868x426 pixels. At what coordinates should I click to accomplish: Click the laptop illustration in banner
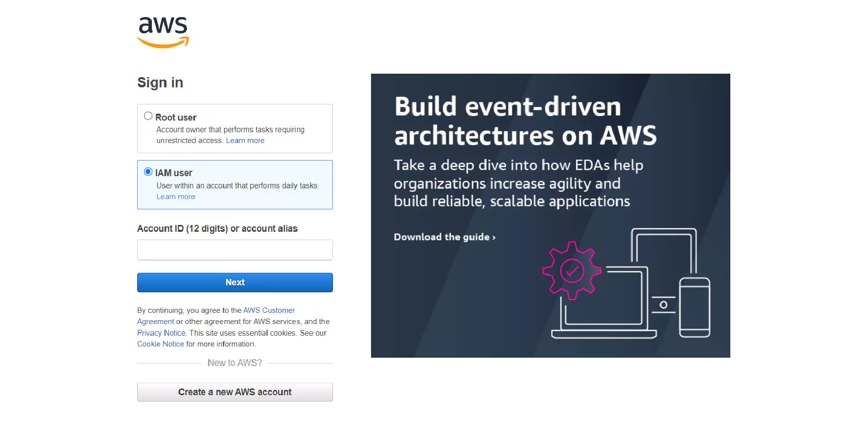(x=604, y=303)
